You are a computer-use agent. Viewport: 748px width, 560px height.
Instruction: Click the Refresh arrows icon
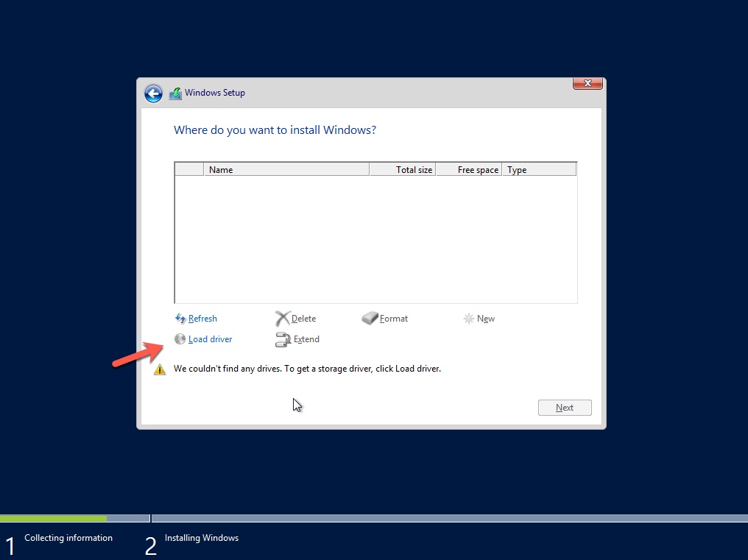point(180,318)
